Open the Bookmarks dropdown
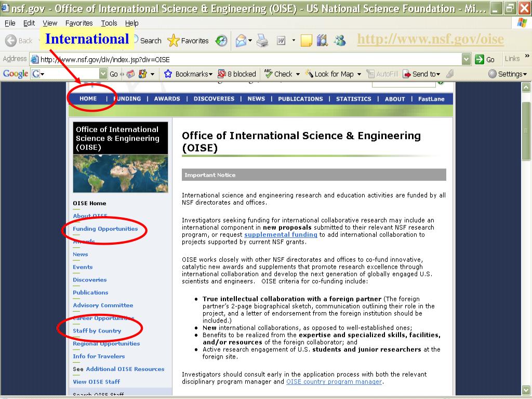The image size is (532, 399). click(x=188, y=74)
